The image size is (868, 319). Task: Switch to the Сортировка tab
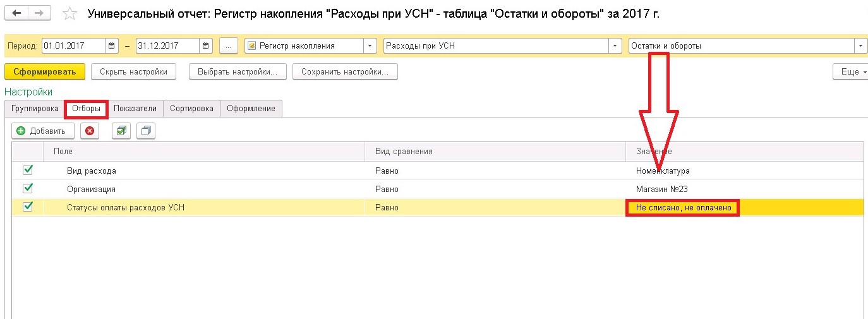(x=191, y=109)
